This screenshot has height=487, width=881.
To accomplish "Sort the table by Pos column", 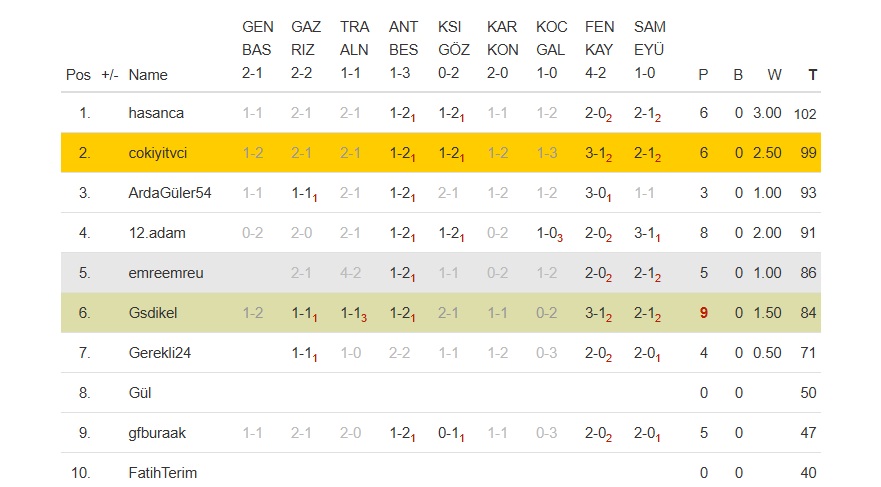I will pos(78,75).
